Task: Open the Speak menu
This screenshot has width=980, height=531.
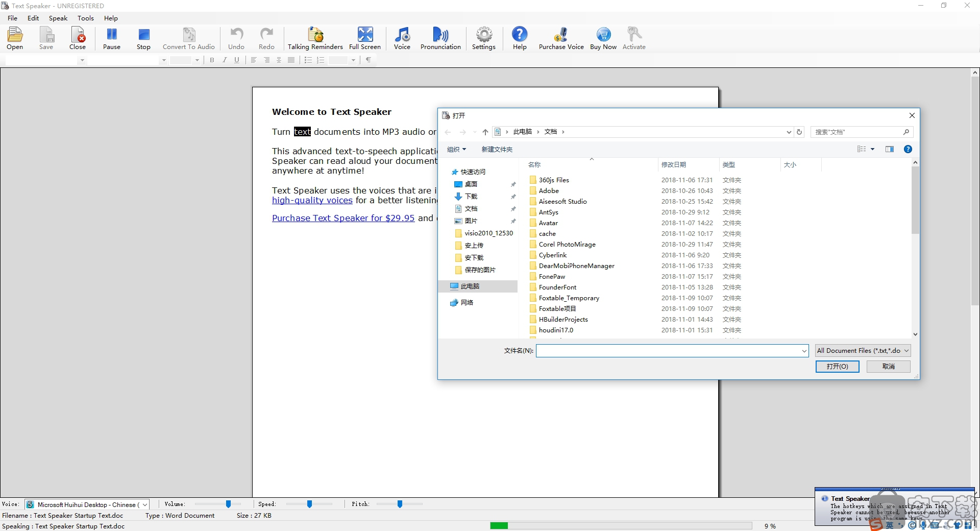Action: 58,18
